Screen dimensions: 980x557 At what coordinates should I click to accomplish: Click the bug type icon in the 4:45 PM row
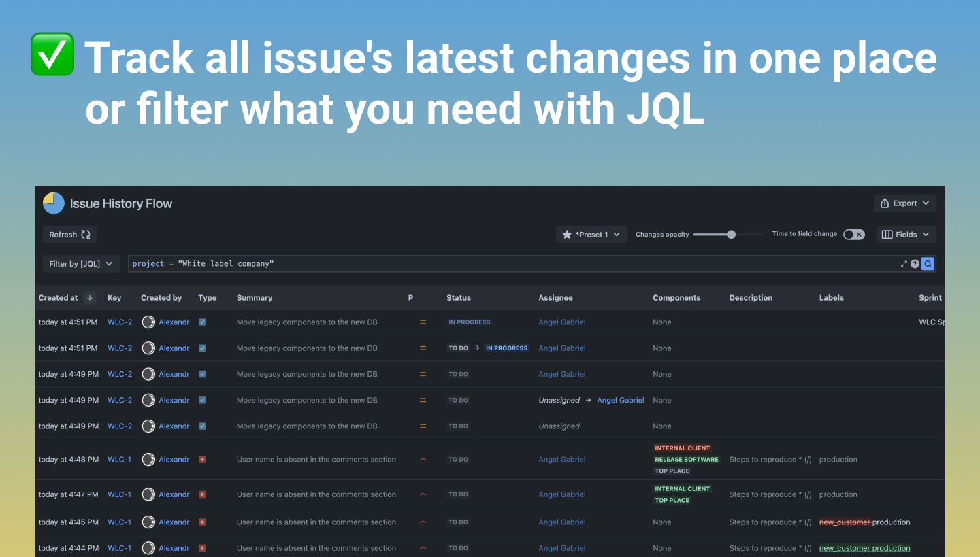[202, 522]
